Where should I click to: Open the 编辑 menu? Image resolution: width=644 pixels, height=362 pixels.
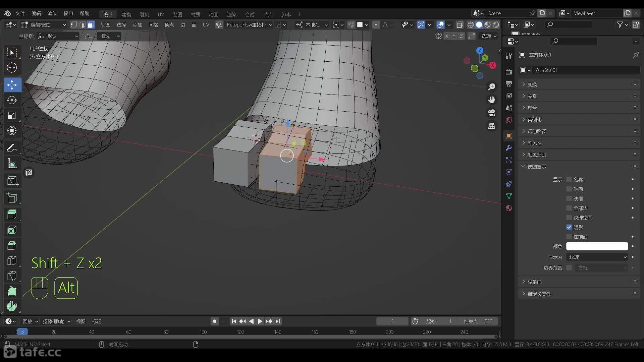(x=36, y=13)
